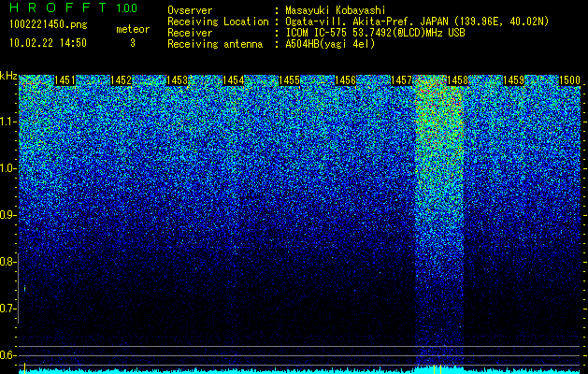Click the 1.0 kHz axis label

pos(7,168)
